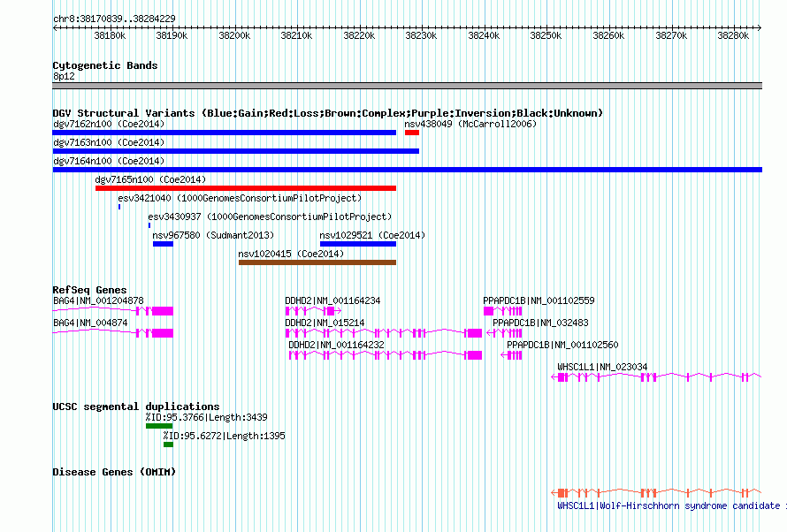Click the 38200k ruler tick
787x532 pixels.
[x=235, y=35]
